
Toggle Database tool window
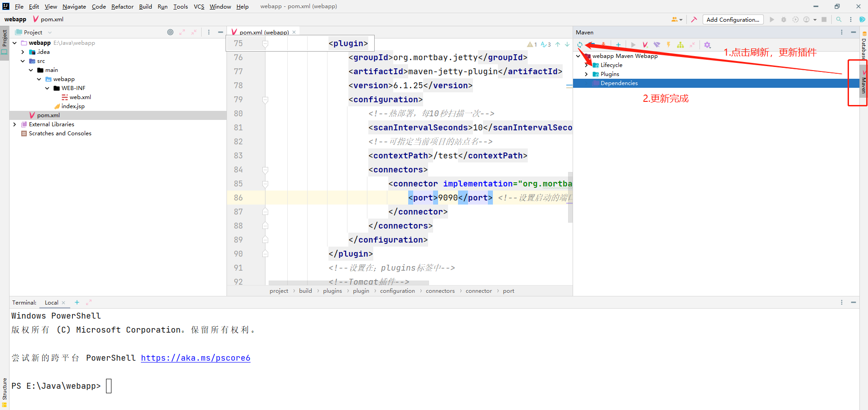click(x=864, y=45)
